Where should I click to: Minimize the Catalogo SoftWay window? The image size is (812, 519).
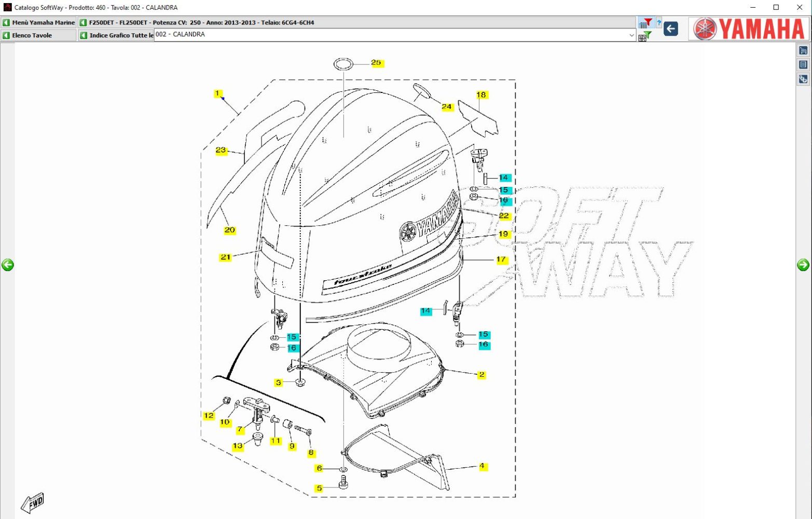pos(753,7)
